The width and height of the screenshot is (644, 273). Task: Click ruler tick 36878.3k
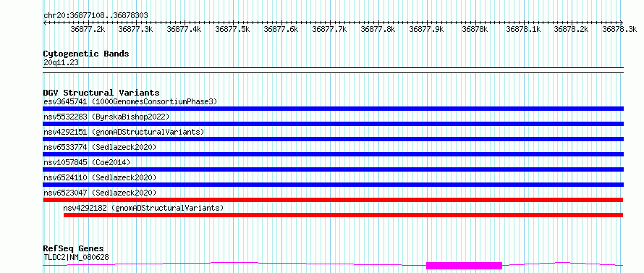(620, 29)
